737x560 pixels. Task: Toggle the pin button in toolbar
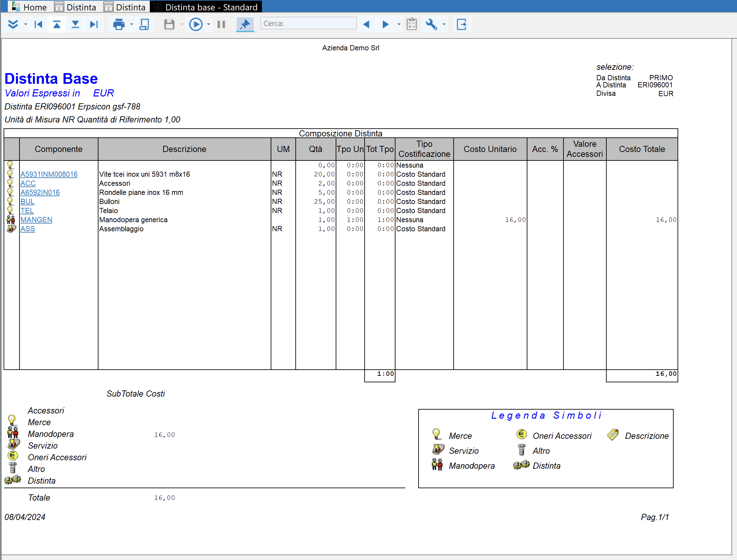click(245, 24)
